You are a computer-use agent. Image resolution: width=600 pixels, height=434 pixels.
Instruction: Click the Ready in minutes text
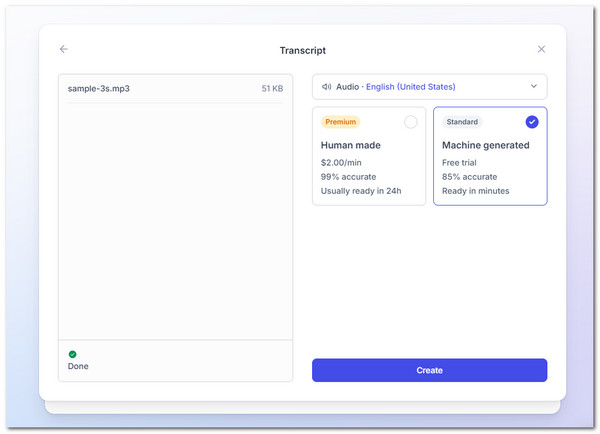476,191
